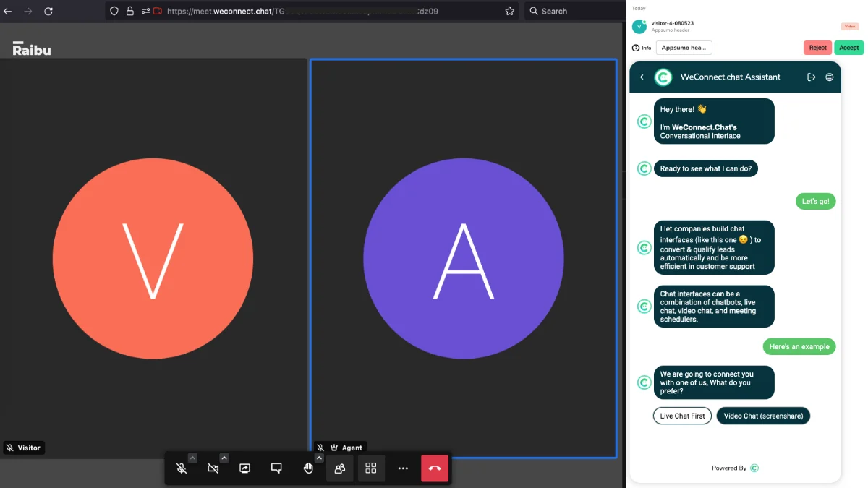Expand video options arrow above camera
Viewport: 868px width, 488px height.
pos(224,458)
